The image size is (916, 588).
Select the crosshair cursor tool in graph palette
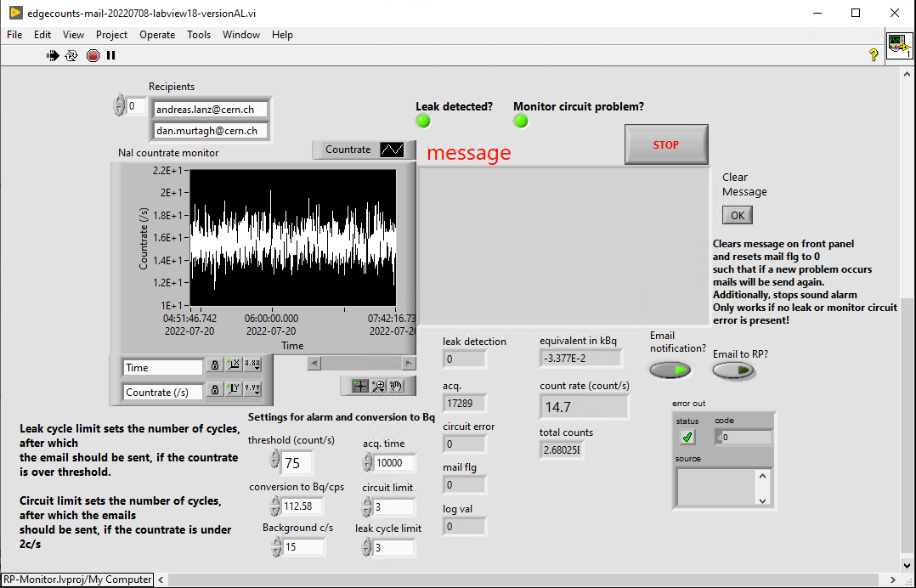click(x=360, y=386)
